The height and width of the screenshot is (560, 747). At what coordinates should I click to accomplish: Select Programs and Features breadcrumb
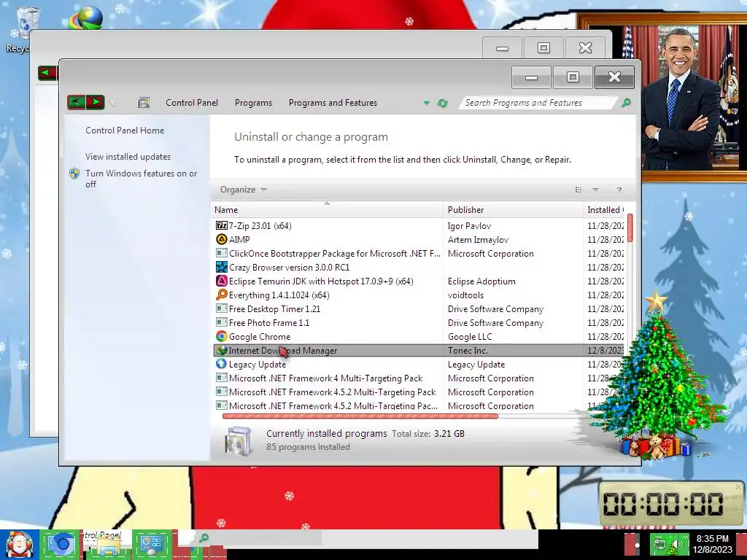[x=333, y=102]
